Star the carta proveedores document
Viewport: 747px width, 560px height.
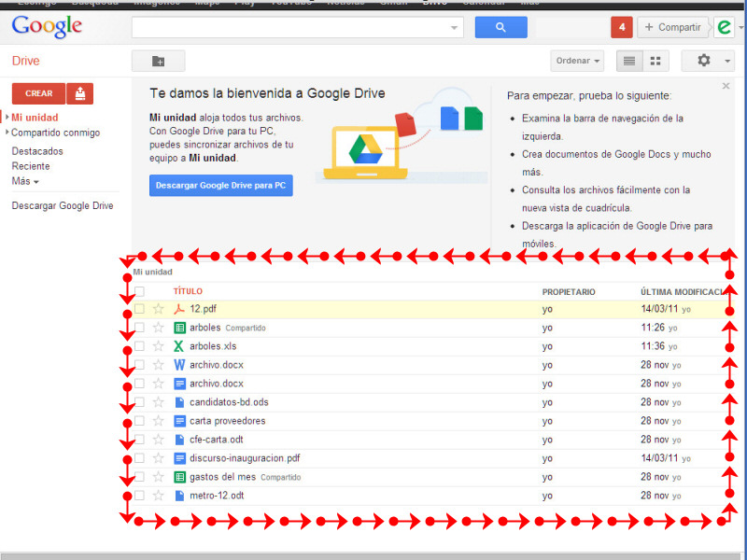pyautogui.click(x=158, y=421)
